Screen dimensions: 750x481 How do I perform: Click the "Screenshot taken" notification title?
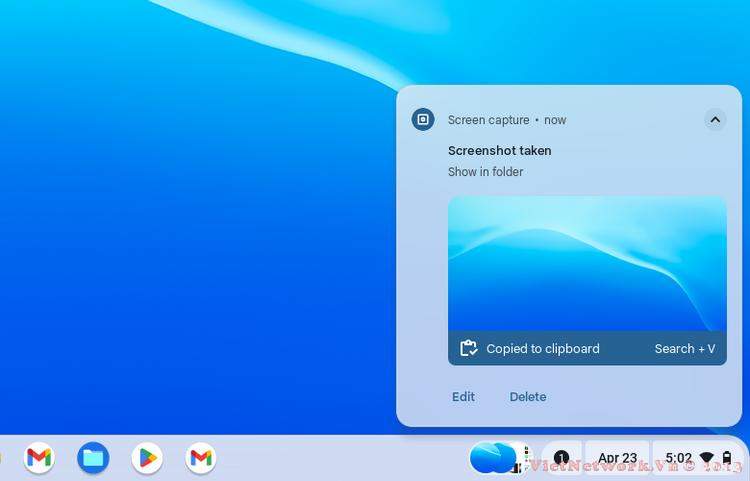tap(499, 151)
